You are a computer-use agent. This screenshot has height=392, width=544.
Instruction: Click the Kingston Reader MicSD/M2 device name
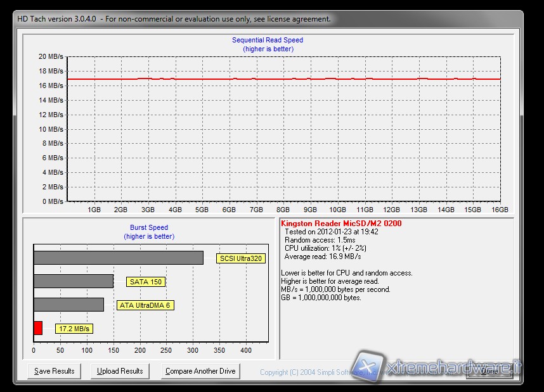click(x=341, y=224)
